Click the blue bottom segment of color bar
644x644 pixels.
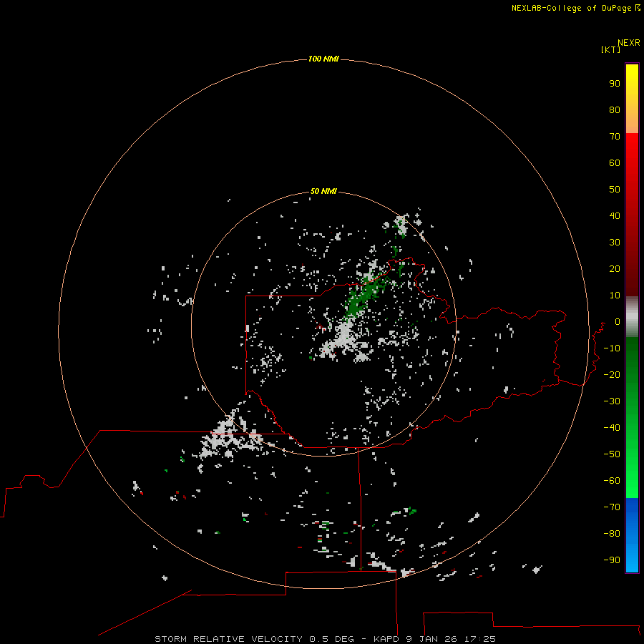pyautogui.click(x=632, y=535)
